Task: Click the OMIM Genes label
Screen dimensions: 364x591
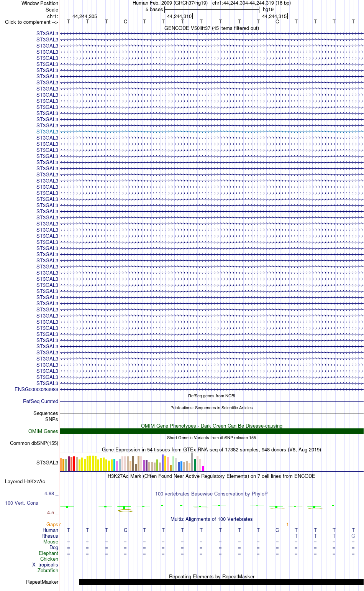Action: (x=43, y=431)
